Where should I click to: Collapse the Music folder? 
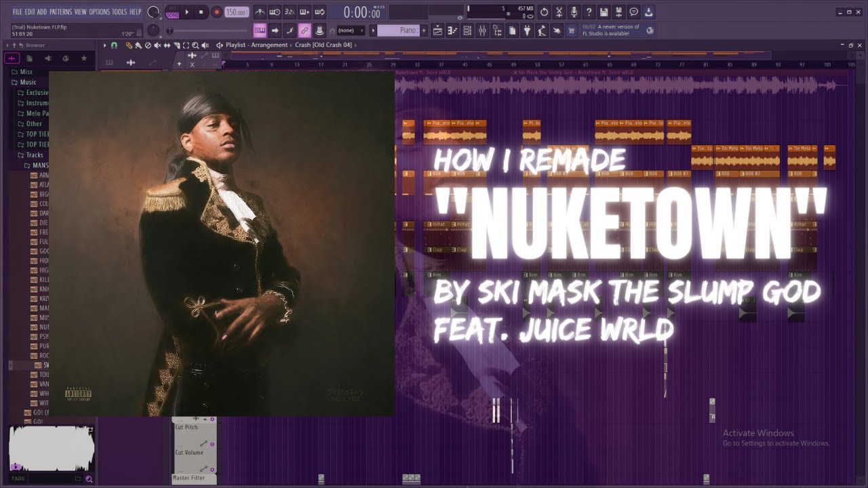tap(24, 82)
